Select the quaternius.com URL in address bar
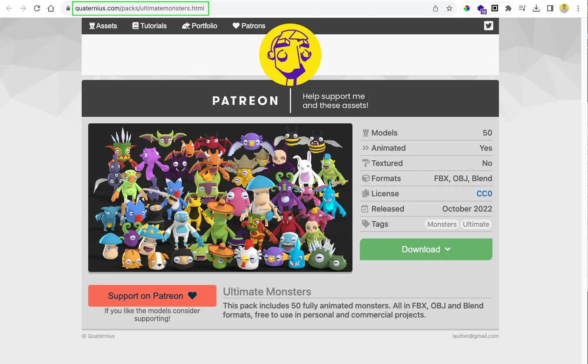The image size is (588, 364). [140, 8]
